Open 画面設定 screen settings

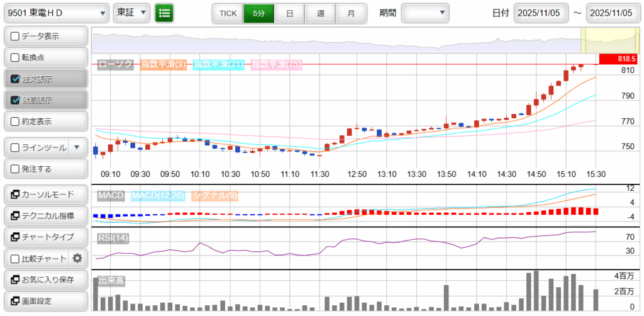(45, 301)
